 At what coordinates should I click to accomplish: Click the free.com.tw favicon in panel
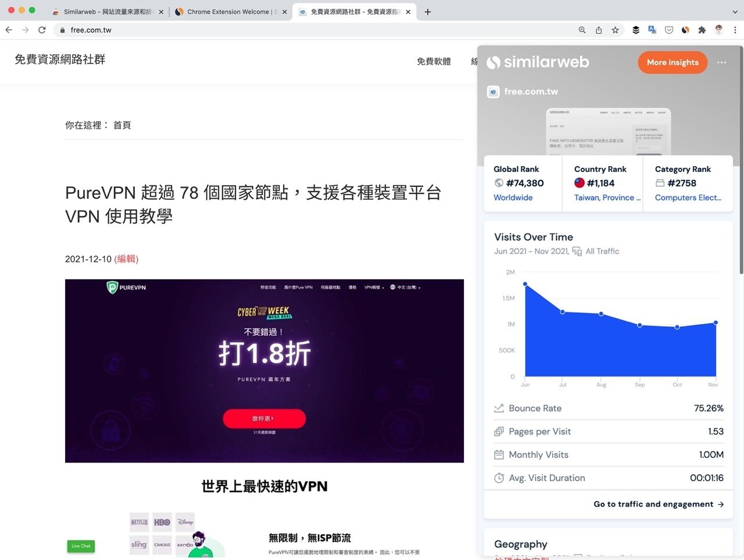click(493, 92)
